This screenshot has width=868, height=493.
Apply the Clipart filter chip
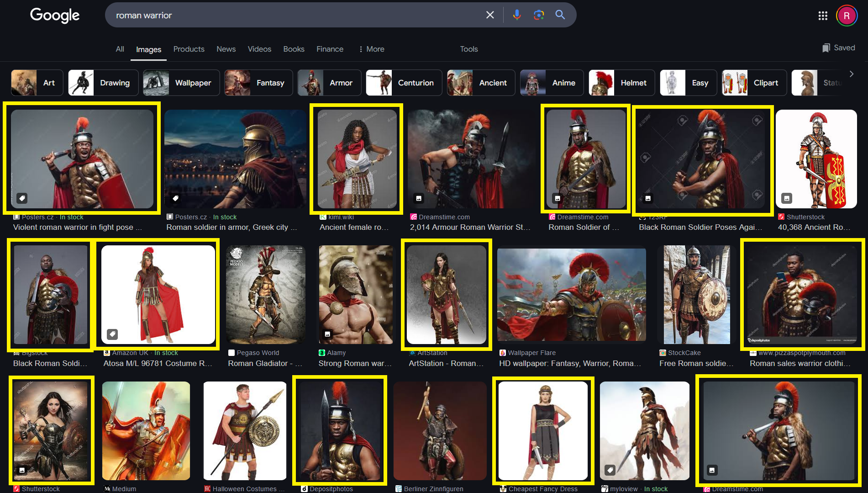click(x=754, y=83)
